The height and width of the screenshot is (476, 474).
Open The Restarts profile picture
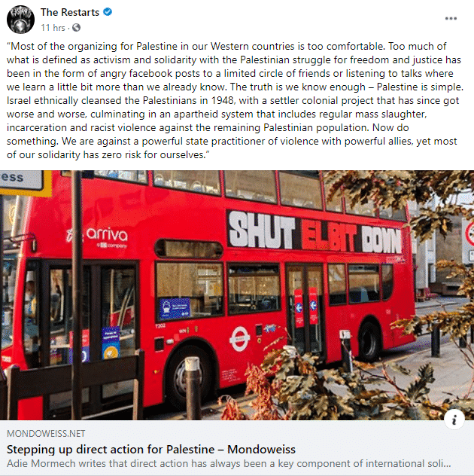pyautogui.click(x=20, y=20)
